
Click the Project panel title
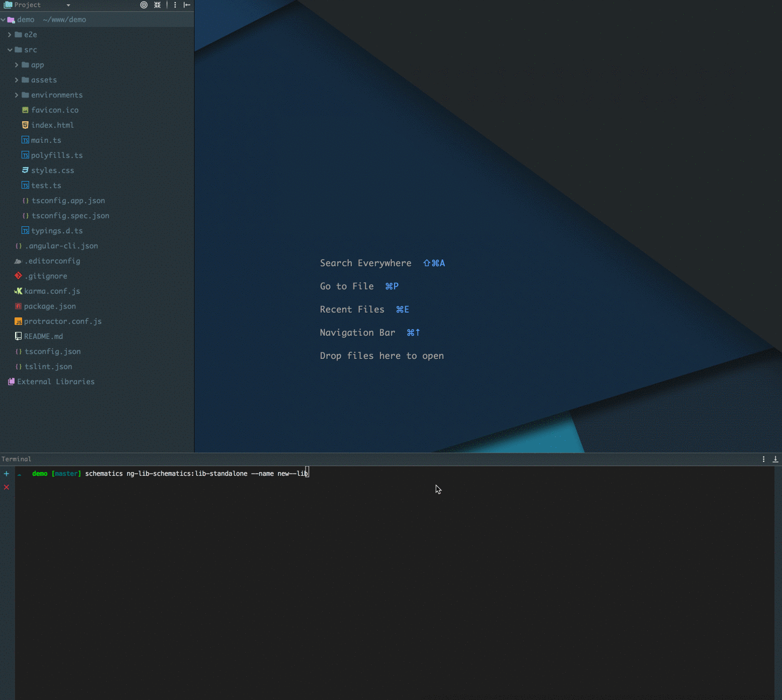tap(27, 5)
